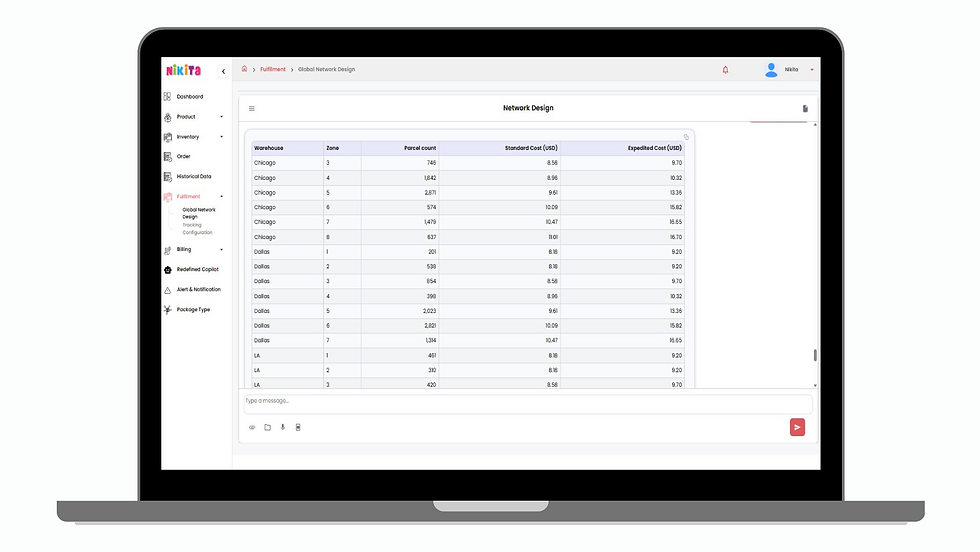Click the document icon beside Network Design title

[805, 108]
